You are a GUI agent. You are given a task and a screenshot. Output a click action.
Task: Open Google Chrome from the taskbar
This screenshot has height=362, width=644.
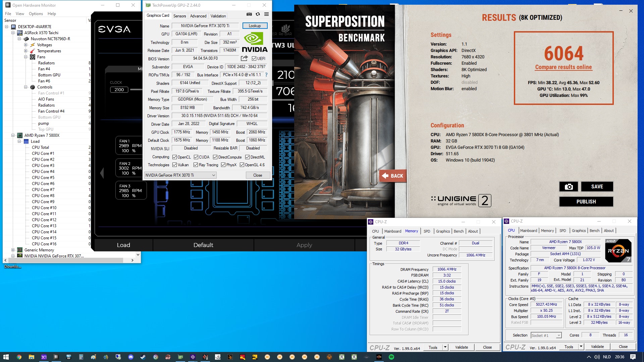19,357
